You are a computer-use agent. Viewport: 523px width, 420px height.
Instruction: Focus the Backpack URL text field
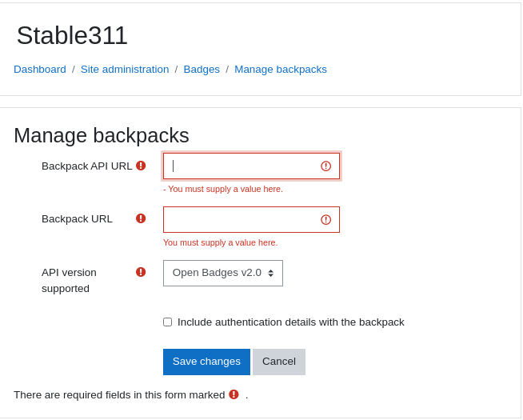(251, 219)
